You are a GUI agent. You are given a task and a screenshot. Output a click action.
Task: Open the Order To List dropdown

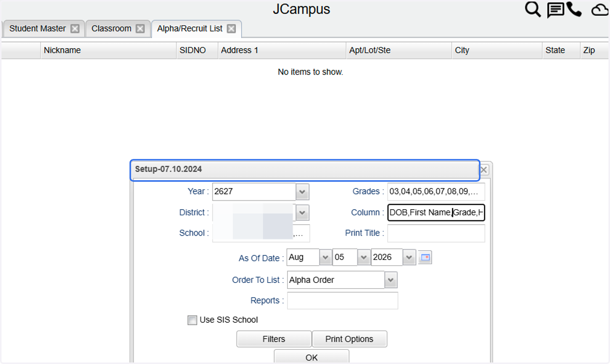(391, 280)
